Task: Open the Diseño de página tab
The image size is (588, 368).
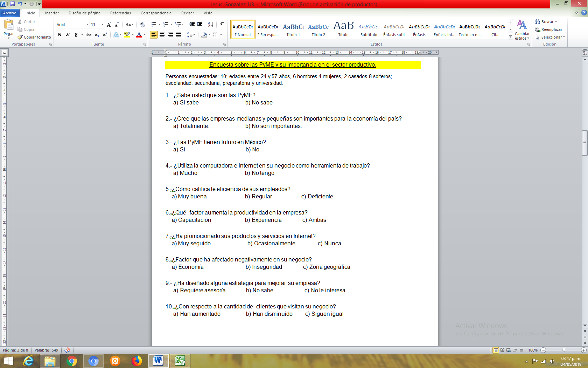Action: pyautogui.click(x=84, y=13)
